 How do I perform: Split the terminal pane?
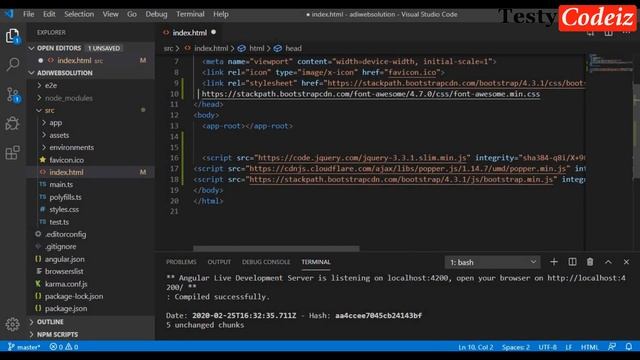572,262
